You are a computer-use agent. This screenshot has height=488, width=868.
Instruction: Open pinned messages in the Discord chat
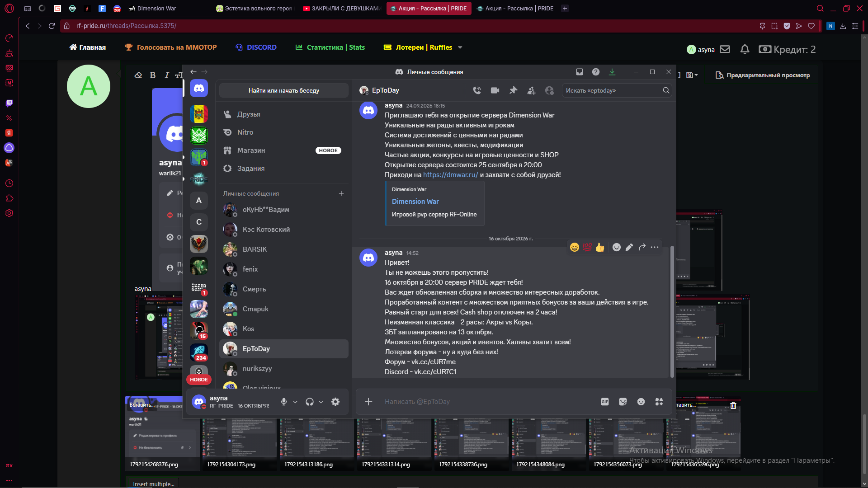(513, 90)
